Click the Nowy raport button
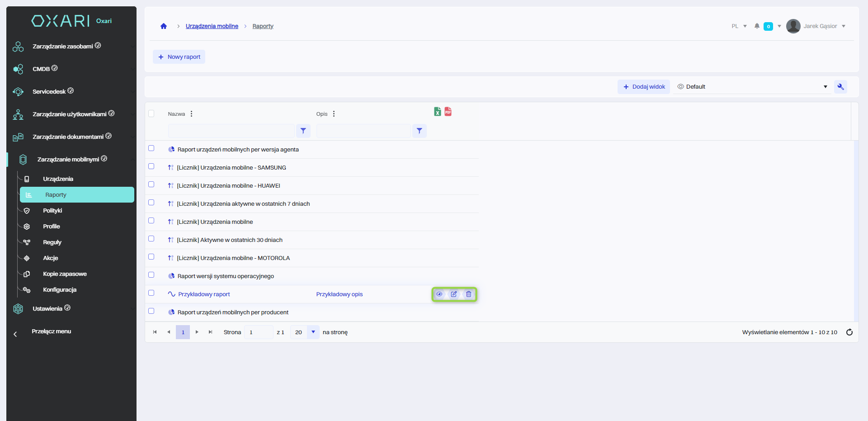Viewport: 868px width, 421px height. point(179,57)
